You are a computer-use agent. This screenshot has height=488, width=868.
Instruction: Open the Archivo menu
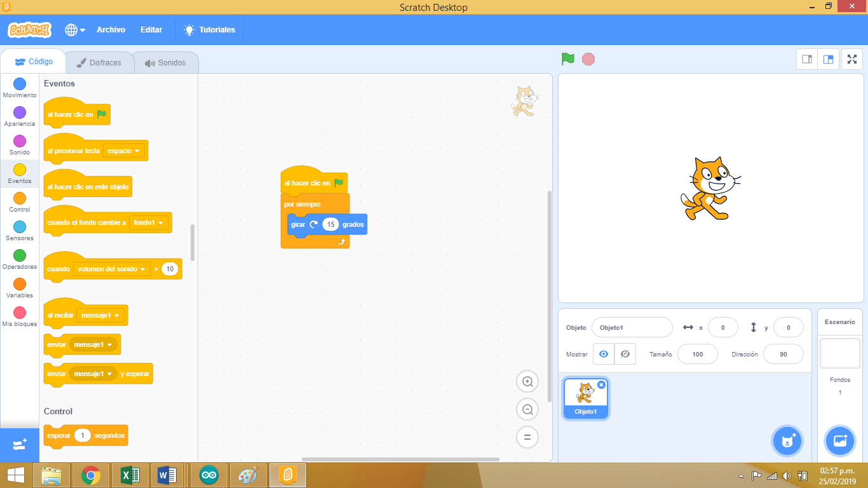[x=111, y=29]
